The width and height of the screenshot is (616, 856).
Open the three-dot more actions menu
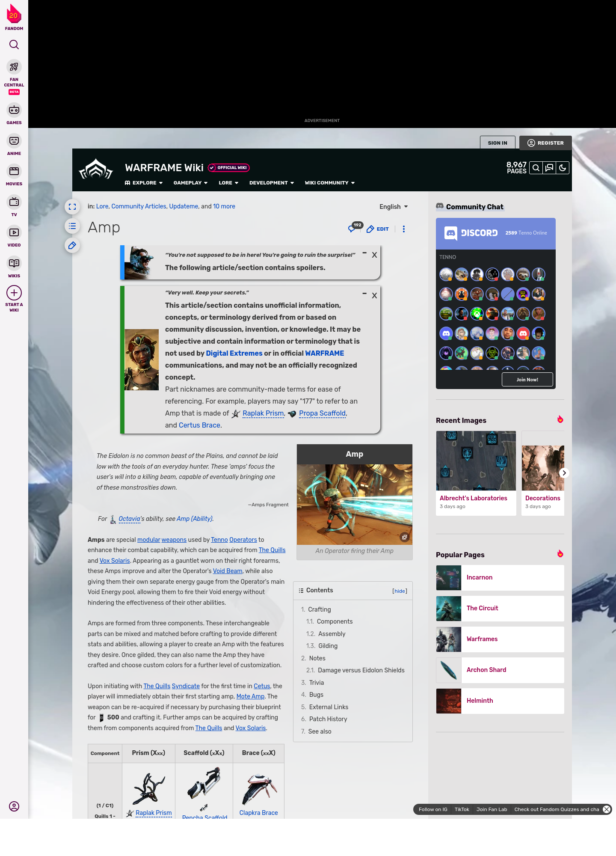point(404,229)
